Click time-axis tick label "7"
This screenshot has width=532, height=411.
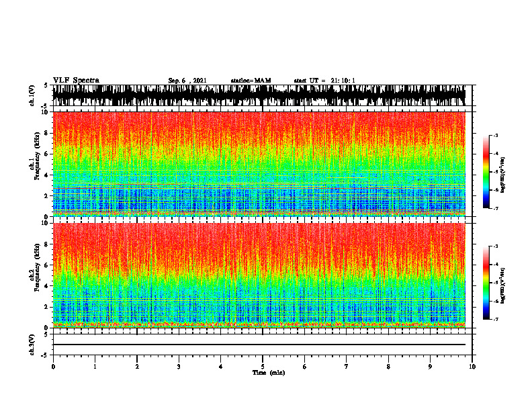(x=347, y=367)
